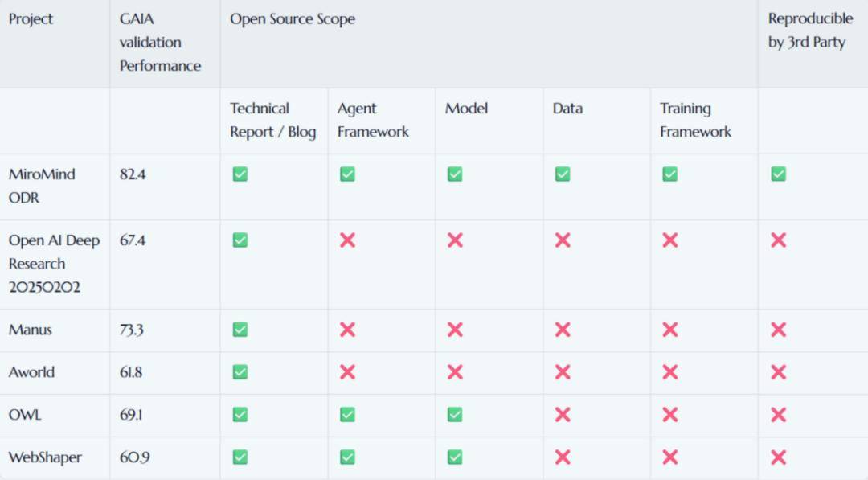Click WebShaper Reproducible by 3rd Party cross
Image resolution: width=868 pixels, height=480 pixels.
(x=778, y=457)
